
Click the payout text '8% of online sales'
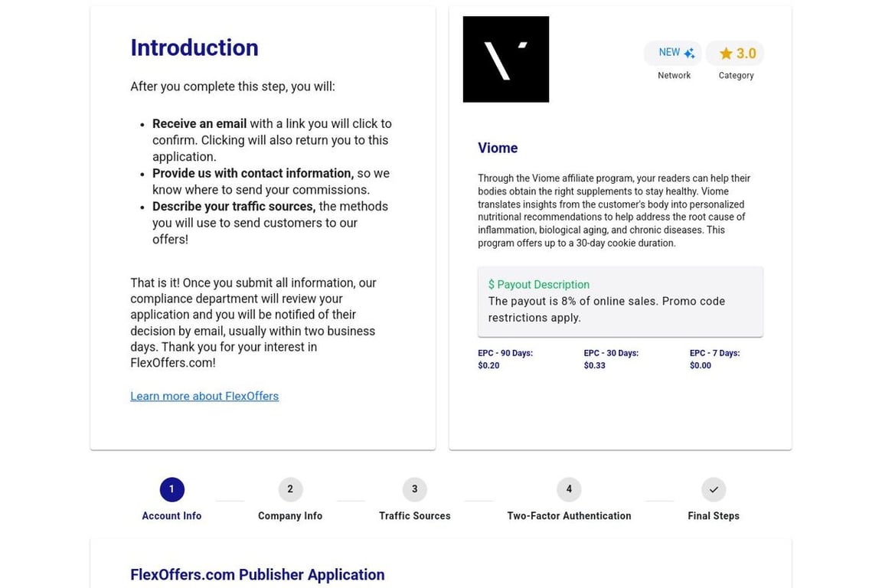coord(609,301)
